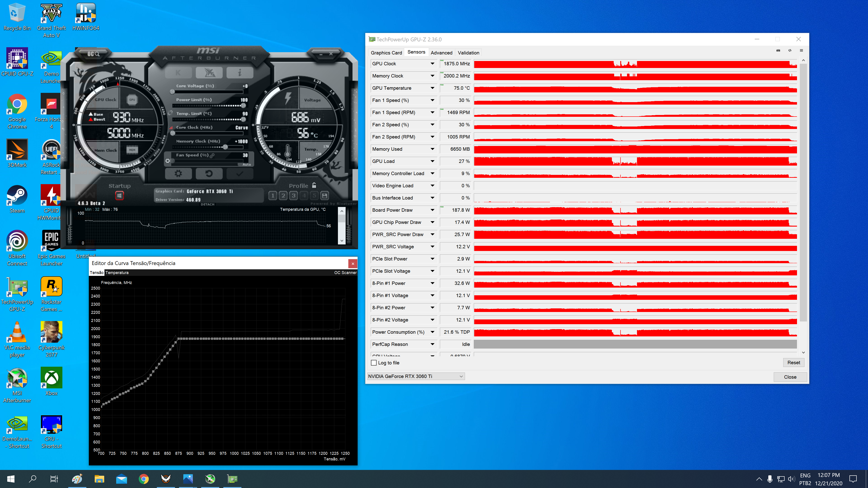Click the Reset button in GPU-Z
This screenshot has width=868, height=488.
click(794, 362)
